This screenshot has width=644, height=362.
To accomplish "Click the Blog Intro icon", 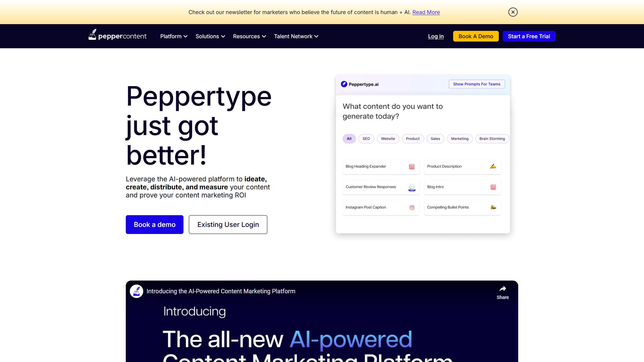I will pos(493,187).
